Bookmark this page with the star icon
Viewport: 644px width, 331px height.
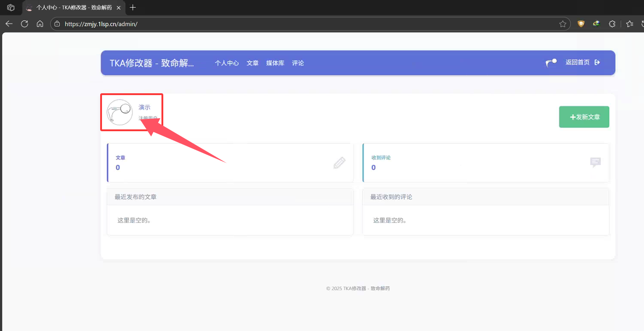[563, 24]
